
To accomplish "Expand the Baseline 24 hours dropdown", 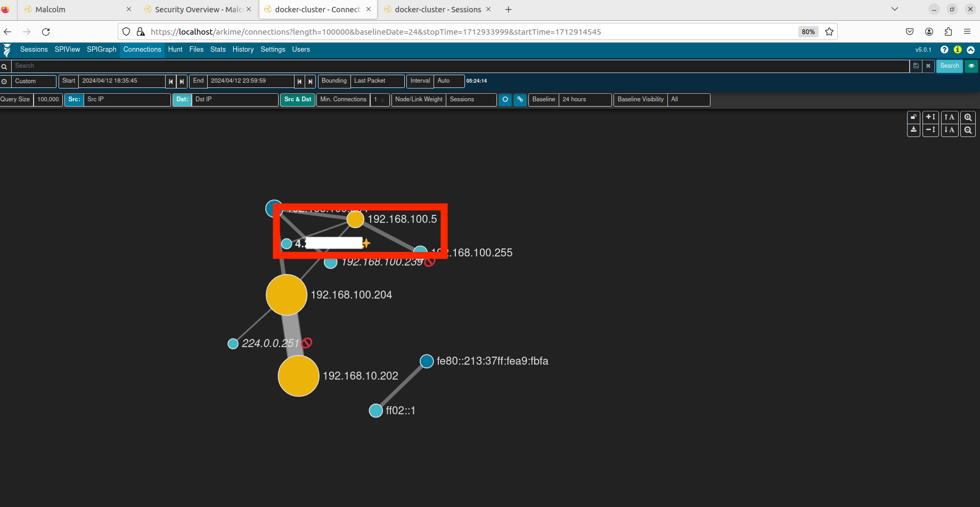I will pyautogui.click(x=584, y=100).
